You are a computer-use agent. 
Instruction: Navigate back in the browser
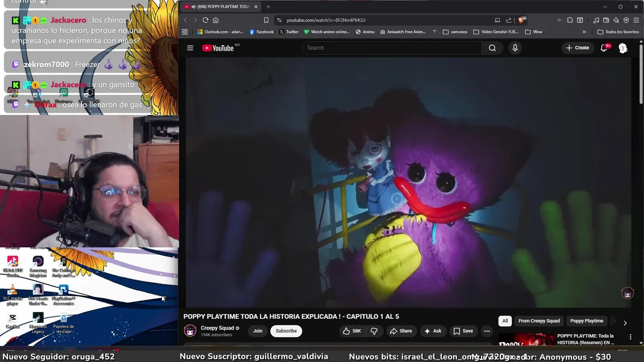tap(185, 20)
